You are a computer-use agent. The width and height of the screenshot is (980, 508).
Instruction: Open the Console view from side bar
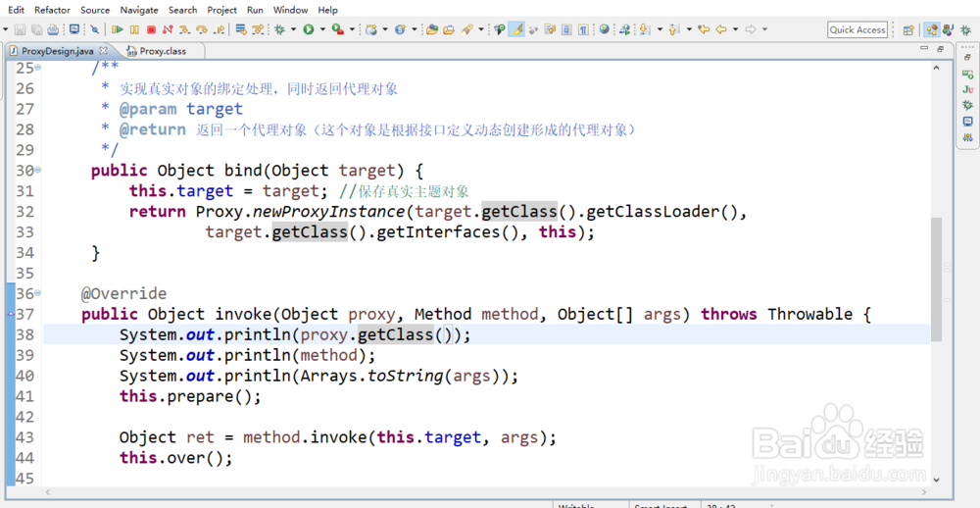coord(967,121)
